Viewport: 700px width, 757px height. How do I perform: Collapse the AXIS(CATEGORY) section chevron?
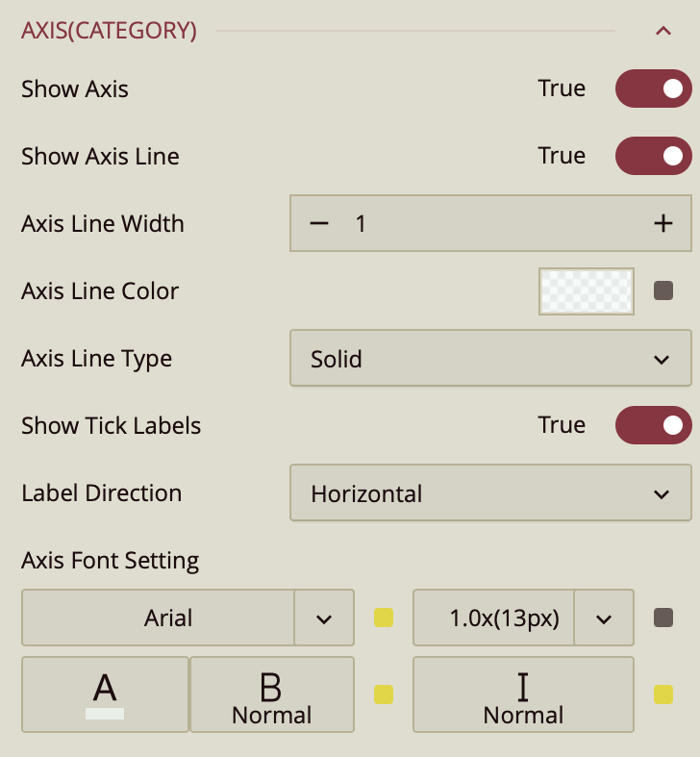[662, 31]
